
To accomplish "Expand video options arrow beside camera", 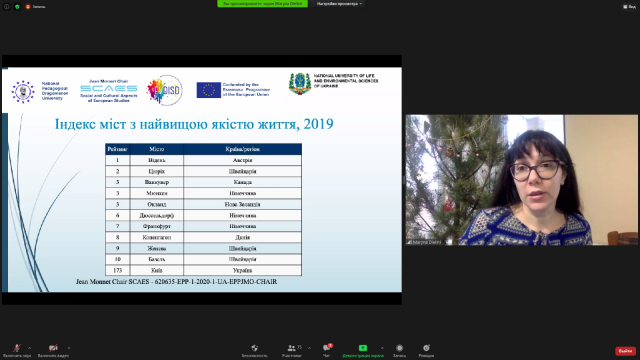I will (69, 348).
